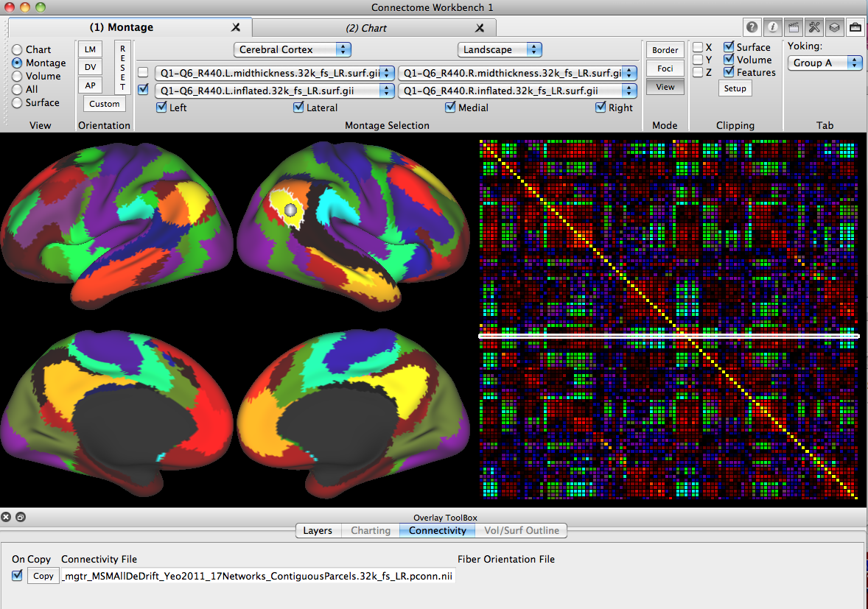868x609 pixels.
Task: Select the Chart view radio button
Action: (17, 50)
